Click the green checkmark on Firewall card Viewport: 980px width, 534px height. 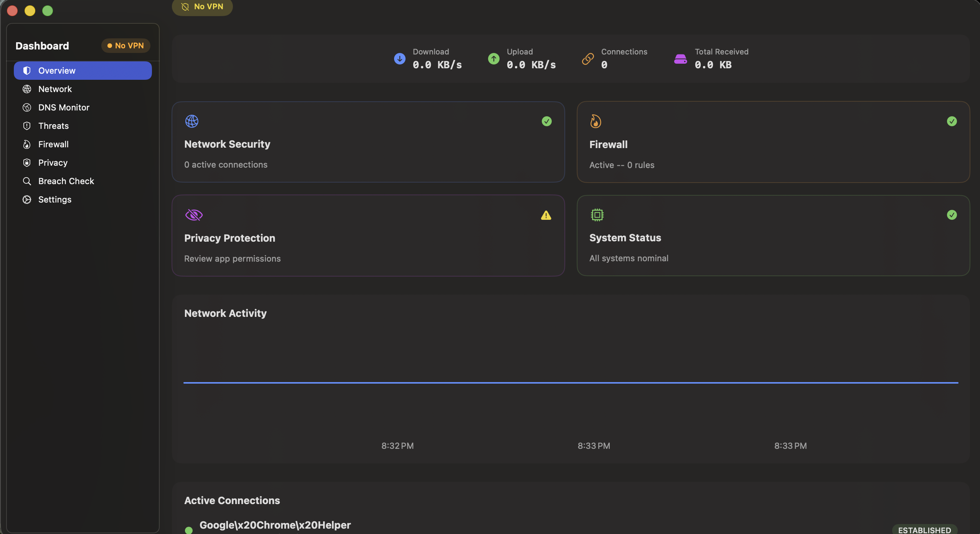(952, 121)
